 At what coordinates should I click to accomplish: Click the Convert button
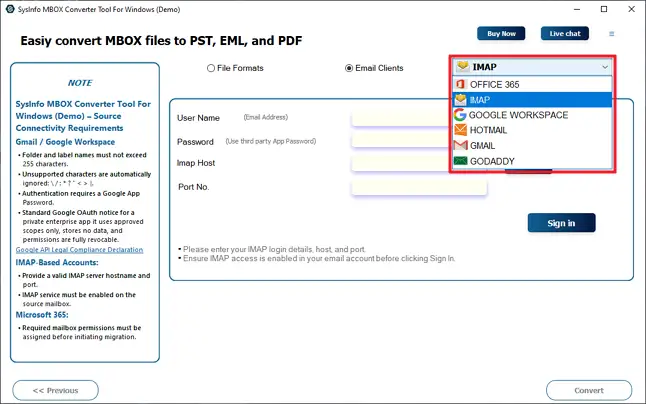tap(589, 390)
